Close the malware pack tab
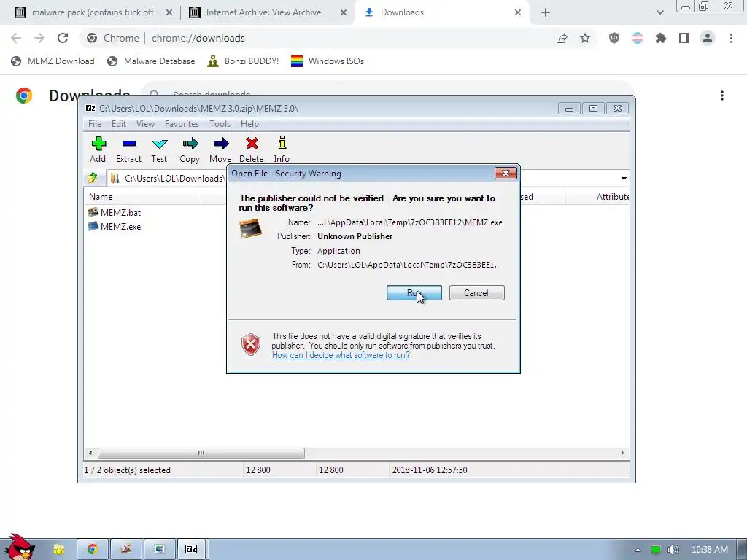 point(169,12)
